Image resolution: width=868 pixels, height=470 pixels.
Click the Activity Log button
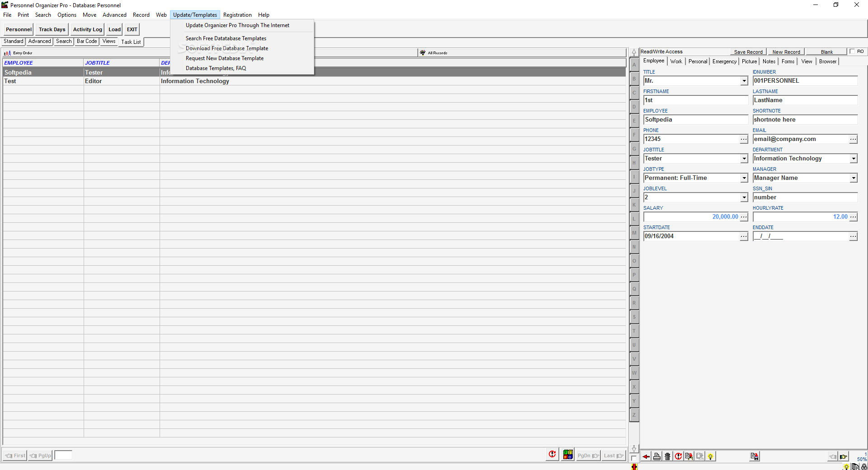(88, 29)
